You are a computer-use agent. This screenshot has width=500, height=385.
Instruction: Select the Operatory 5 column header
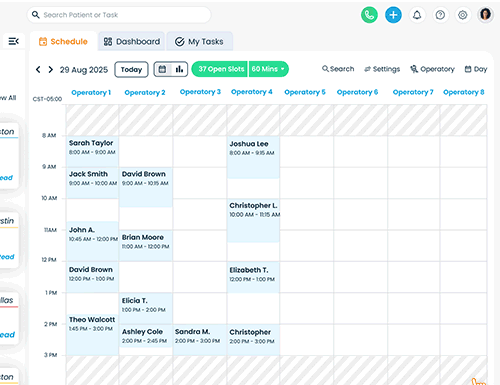tap(305, 92)
